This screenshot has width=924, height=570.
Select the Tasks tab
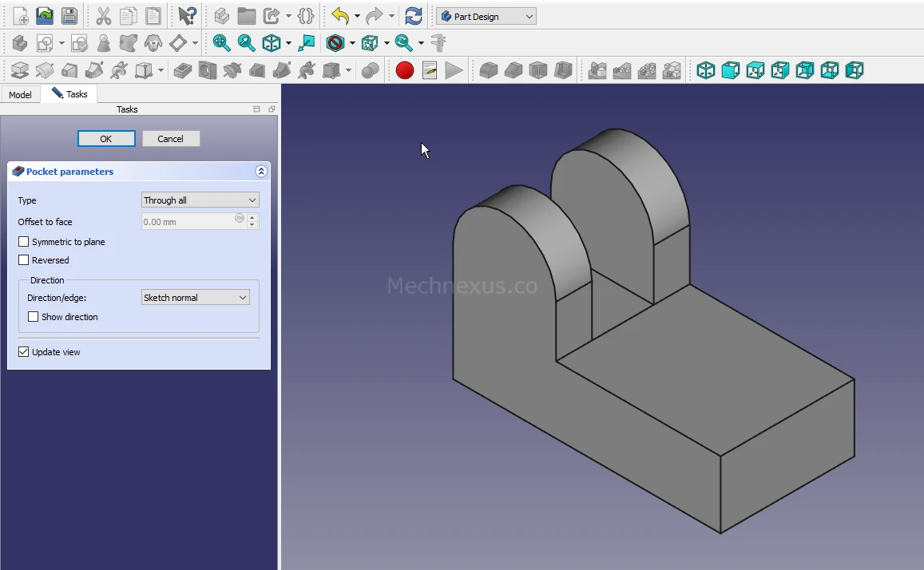pyautogui.click(x=70, y=94)
